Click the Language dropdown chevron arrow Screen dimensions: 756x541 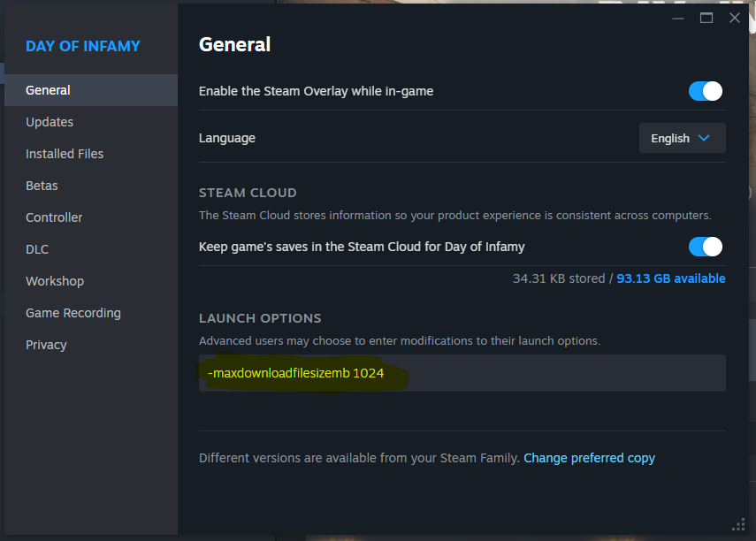[704, 138]
